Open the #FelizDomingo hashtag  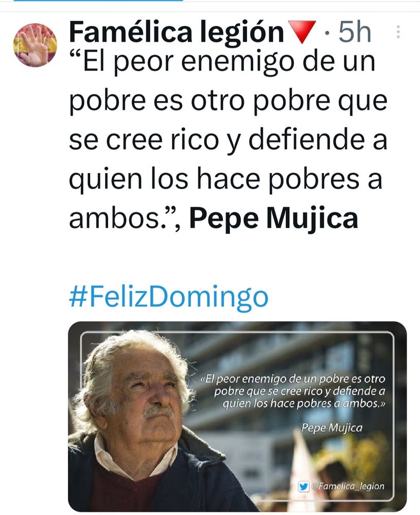point(169,297)
